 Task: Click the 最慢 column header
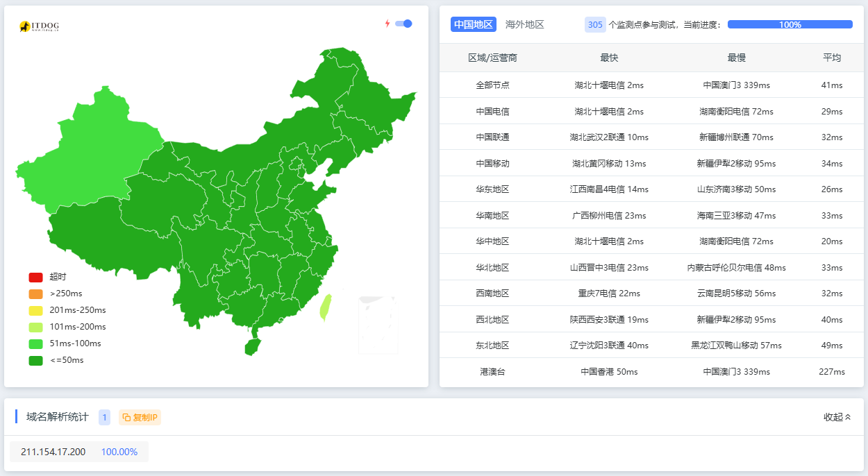tap(736, 58)
